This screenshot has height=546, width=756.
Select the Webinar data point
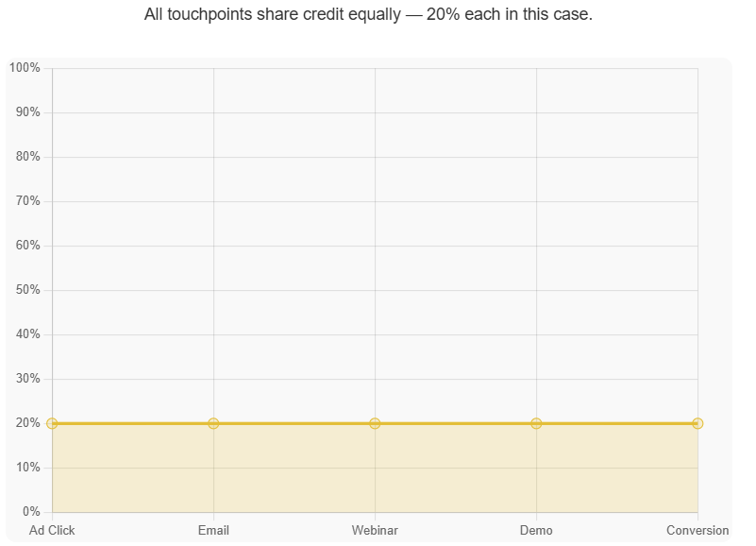pyautogui.click(x=375, y=423)
